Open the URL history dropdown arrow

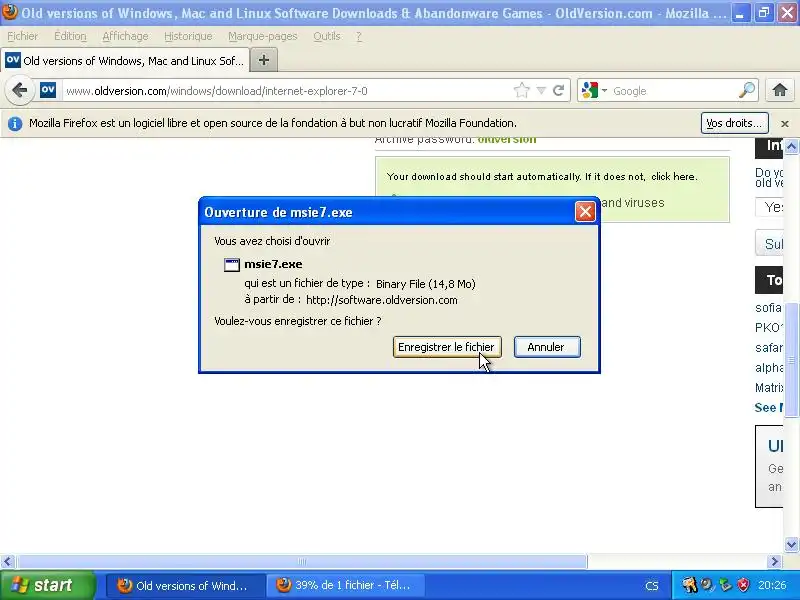(541, 91)
